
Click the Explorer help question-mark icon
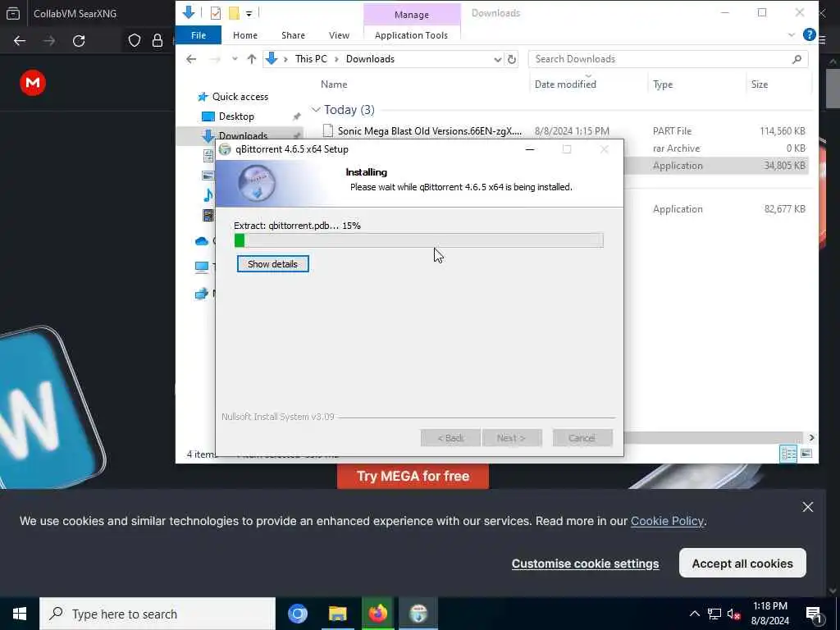pos(809,34)
